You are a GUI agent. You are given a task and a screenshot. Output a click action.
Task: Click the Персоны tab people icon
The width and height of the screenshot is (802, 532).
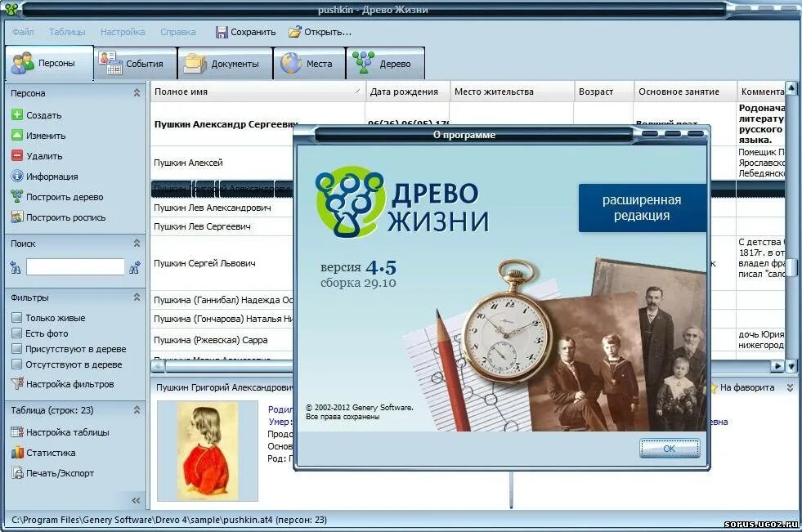pyautogui.click(x=23, y=63)
